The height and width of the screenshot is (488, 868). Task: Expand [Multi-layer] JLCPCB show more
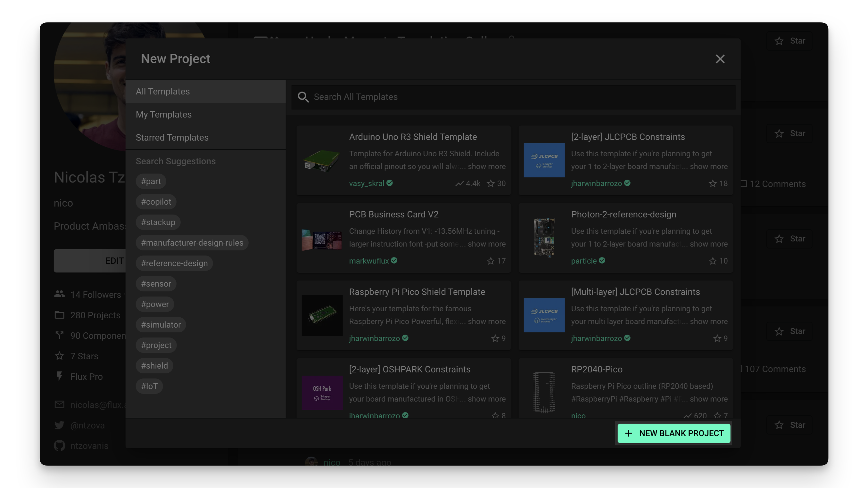click(708, 321)
